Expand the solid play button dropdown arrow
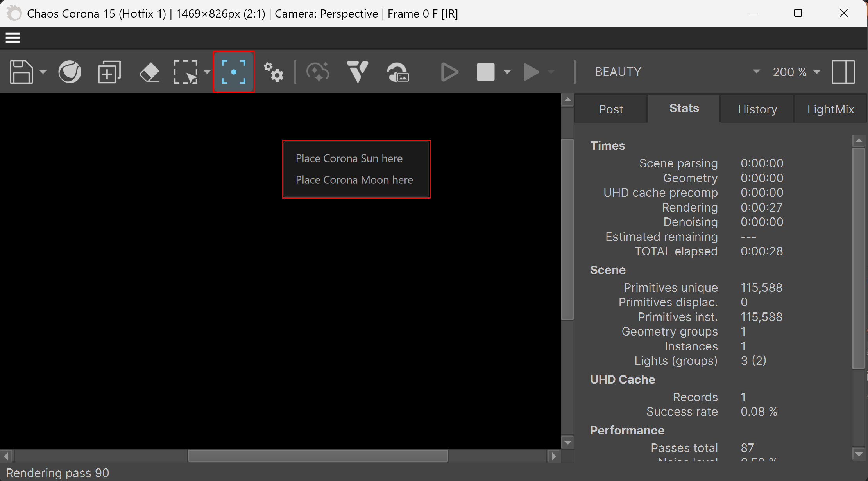The width and height of the screenshot is (868, 481). 551,72
